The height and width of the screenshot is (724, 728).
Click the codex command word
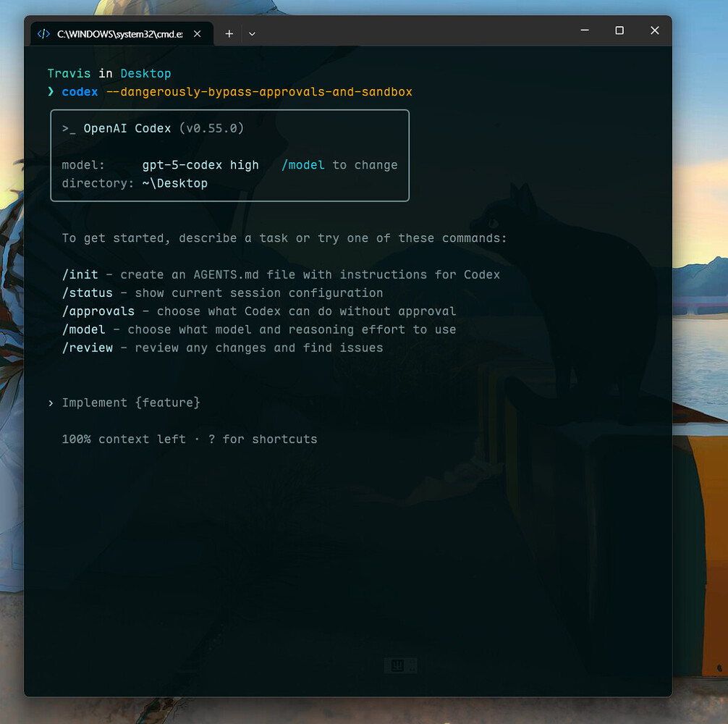tap(80, 92)
